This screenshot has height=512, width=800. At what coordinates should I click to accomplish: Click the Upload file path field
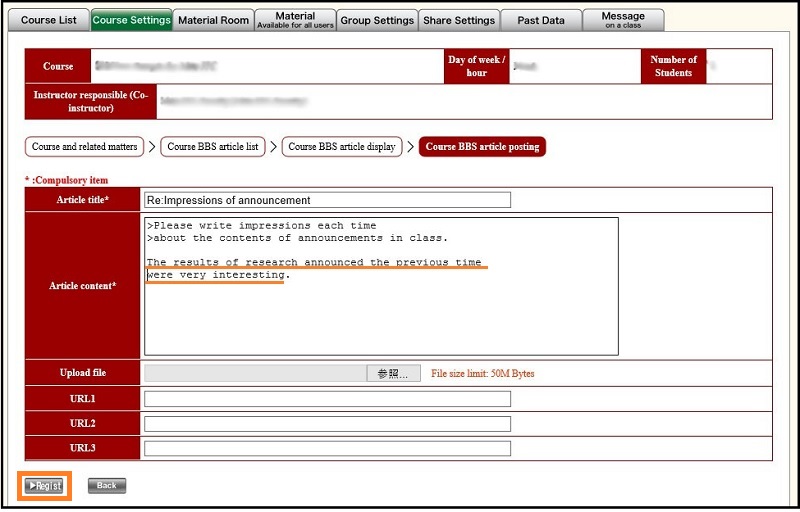click(x=255, y=374)
